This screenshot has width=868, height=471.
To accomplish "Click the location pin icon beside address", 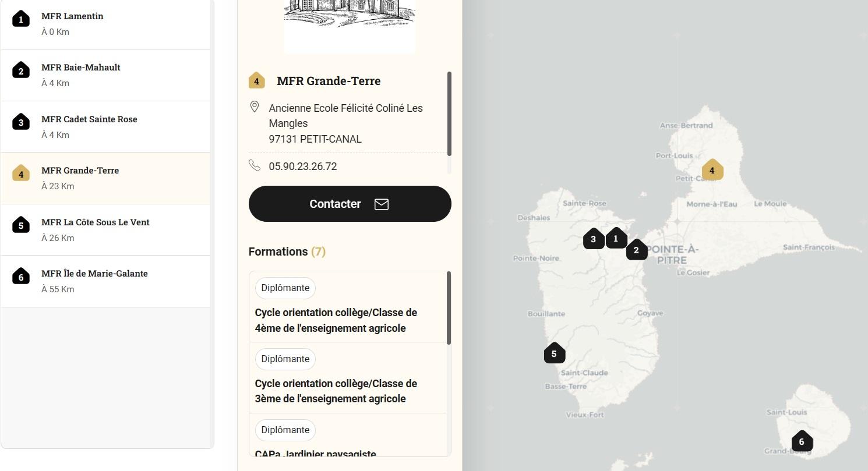I will click(255, 107).
